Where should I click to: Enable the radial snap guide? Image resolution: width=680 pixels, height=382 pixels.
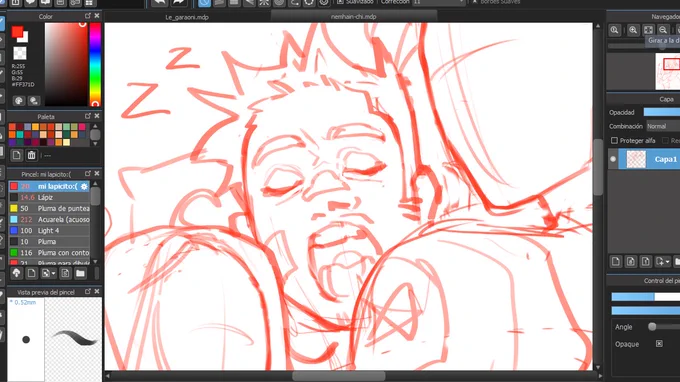tap(264, 3)
